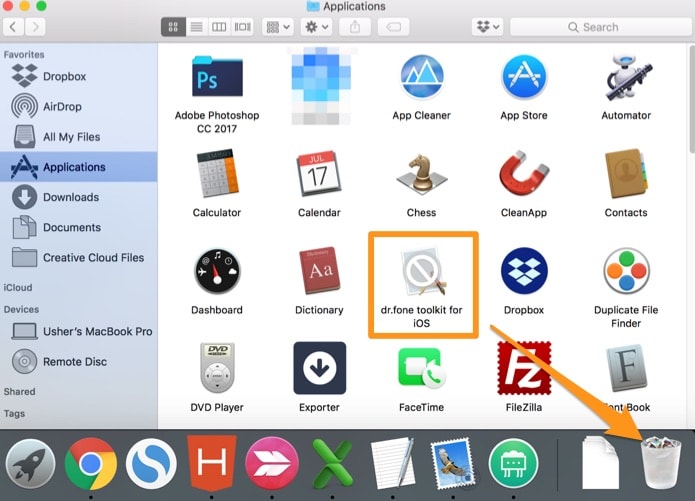Select the Chess app icon
Viewport: 695px width, 501px height.
pos(422,173)
